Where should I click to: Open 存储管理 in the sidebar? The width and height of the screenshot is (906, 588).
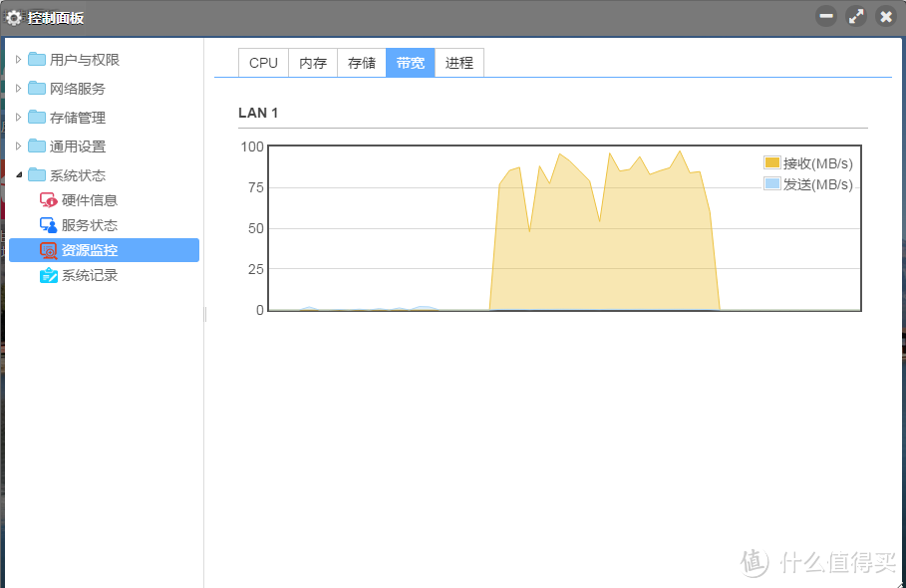point(78,118)
